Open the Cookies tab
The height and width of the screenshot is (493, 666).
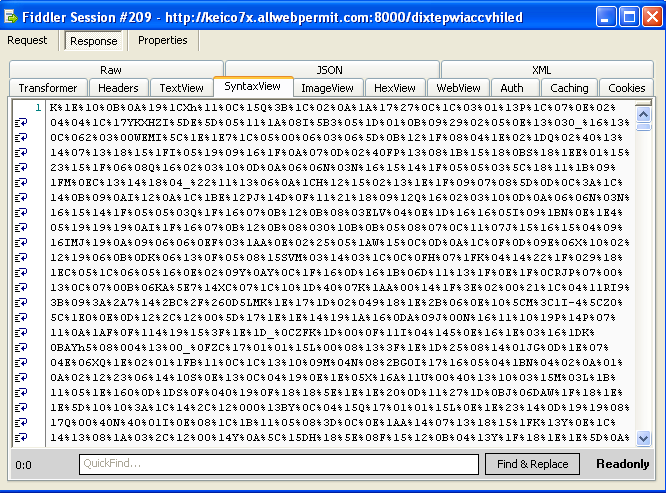point(627,88)
